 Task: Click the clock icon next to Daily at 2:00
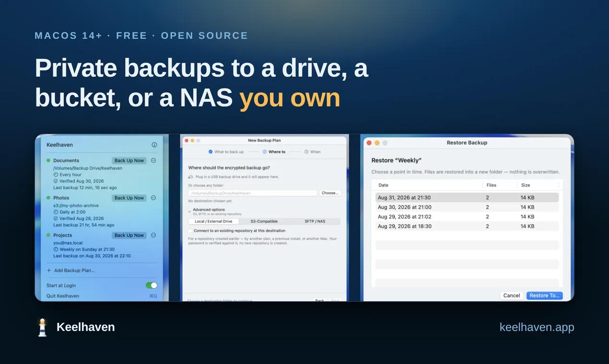pyautogui.click(x=56, y=212)
